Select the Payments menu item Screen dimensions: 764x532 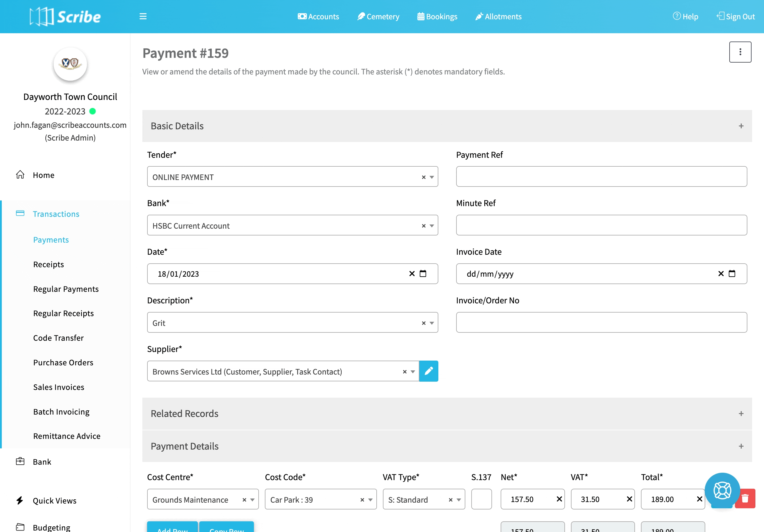point(51,239)
